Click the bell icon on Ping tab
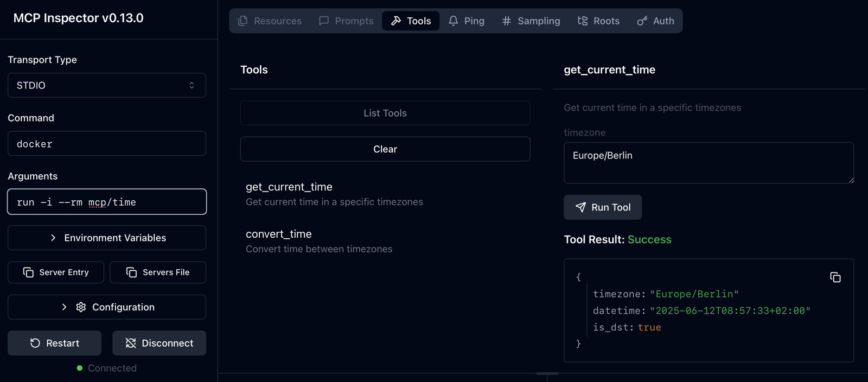 [453, 21]
